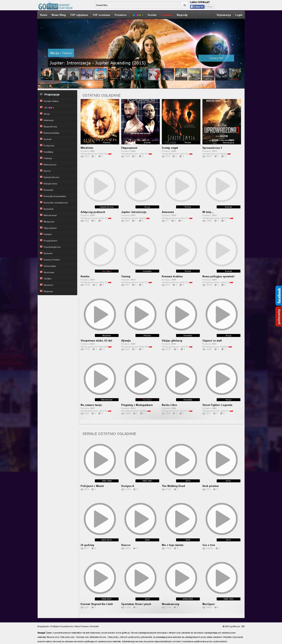Image resolution: width=282 pixels, height=644 pixels.
Task: Open the 'TOP oglądane' menu item
Action: pyautogui.click(x=79, y=15)
